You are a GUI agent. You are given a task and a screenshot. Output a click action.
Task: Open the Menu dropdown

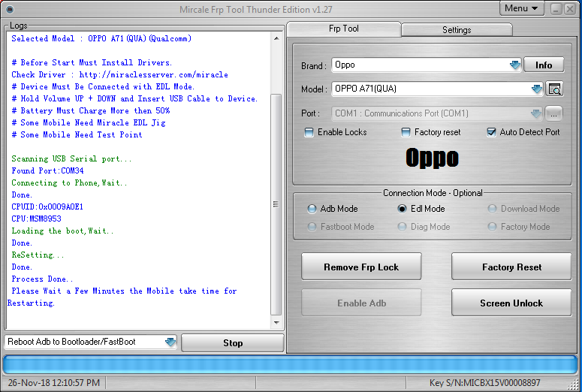pos(521,8)
